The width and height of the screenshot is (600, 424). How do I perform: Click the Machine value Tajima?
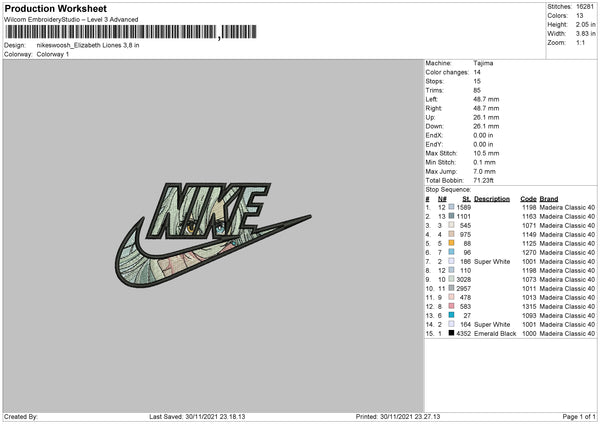pyautogui.click(x=483, y=63)
